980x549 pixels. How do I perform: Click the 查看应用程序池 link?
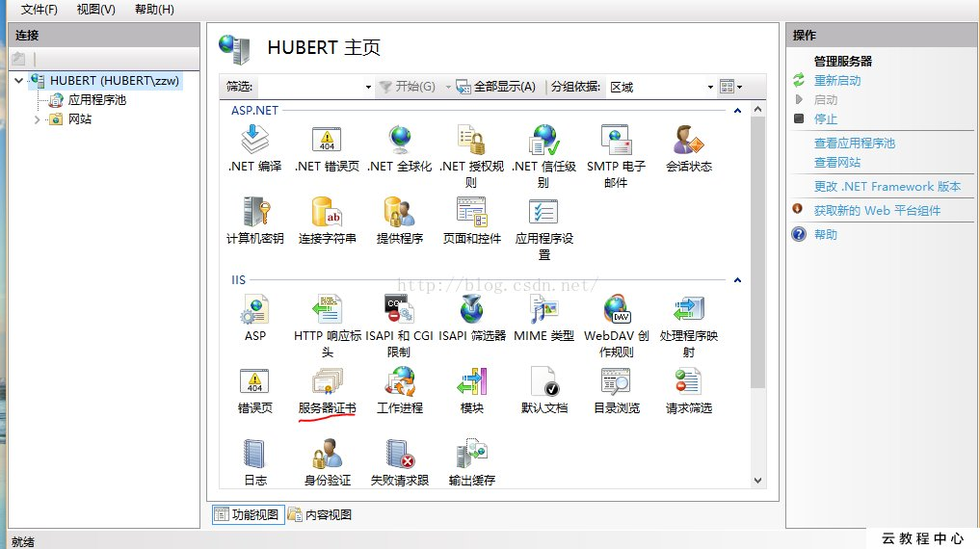pos(855,143)
